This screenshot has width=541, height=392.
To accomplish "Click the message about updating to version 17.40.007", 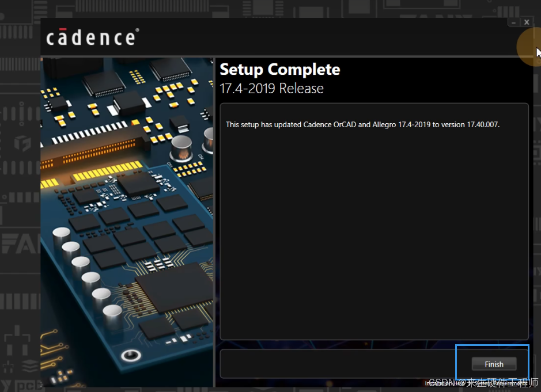I will coord(362,124).
